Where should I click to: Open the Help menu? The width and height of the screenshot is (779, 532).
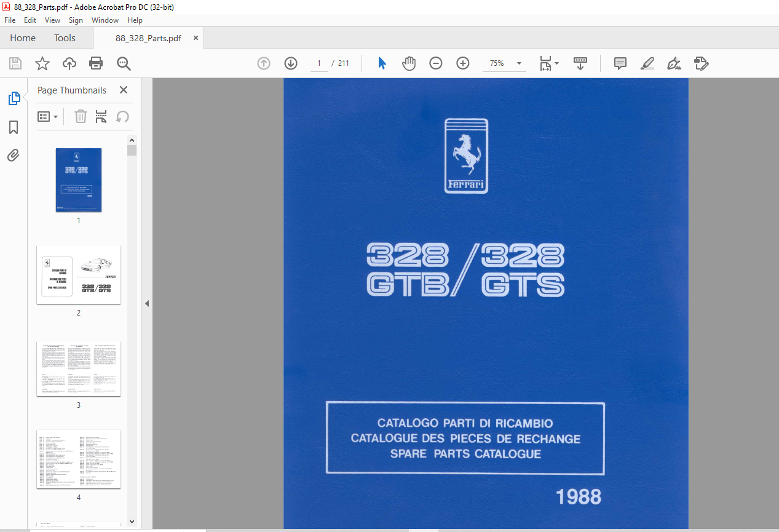click(135, 20)
